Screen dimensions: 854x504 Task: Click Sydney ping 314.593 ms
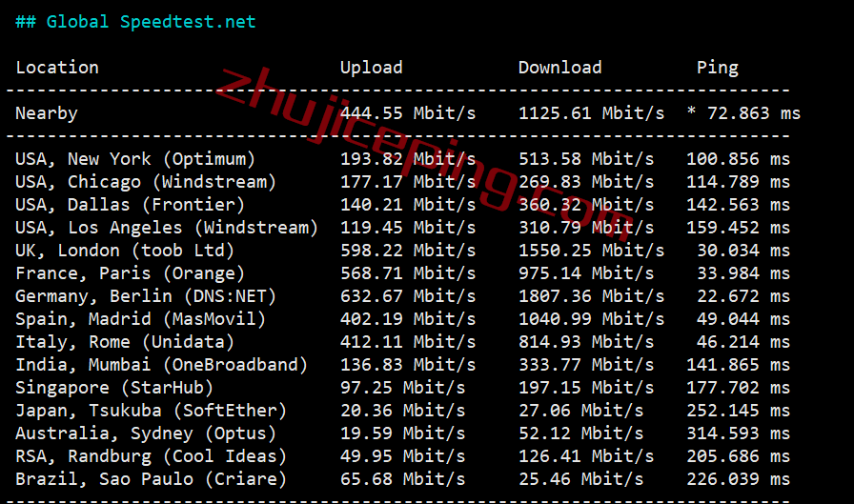[x=738, y=433]
